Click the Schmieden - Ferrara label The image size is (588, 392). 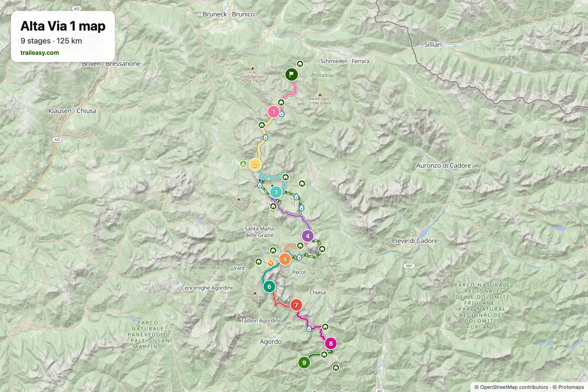tap(345, 61)
